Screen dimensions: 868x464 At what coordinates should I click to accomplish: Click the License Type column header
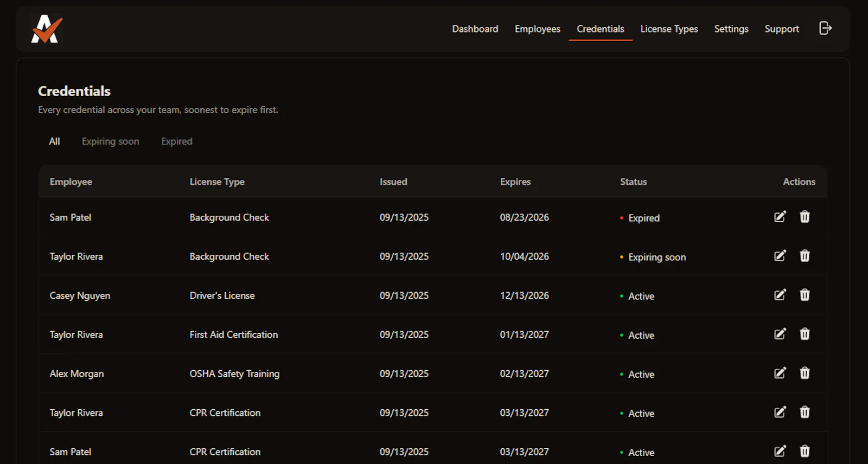(x=217, y=182)
